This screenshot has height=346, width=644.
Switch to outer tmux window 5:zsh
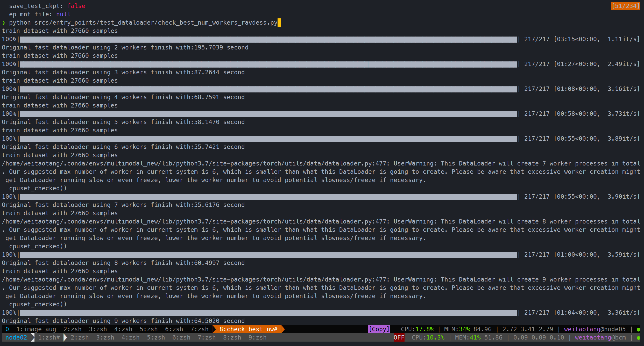156,337
